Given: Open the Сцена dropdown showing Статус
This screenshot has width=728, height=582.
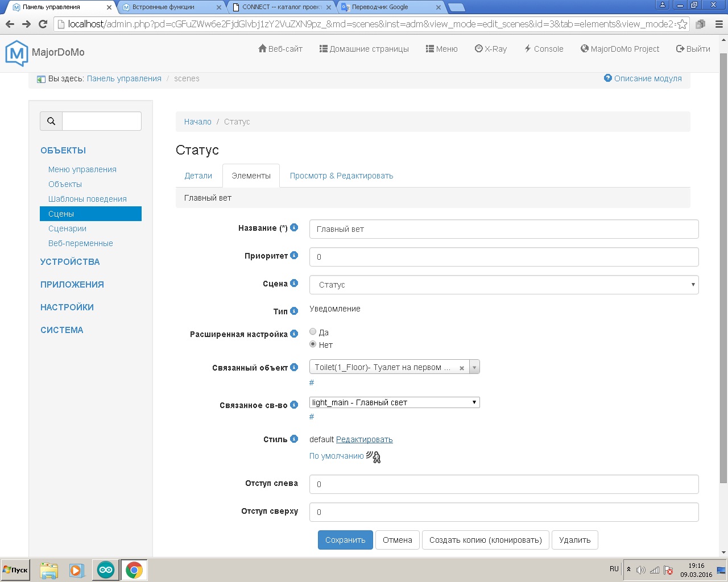Looking at the screenshot, I should [x=504, y=285].
